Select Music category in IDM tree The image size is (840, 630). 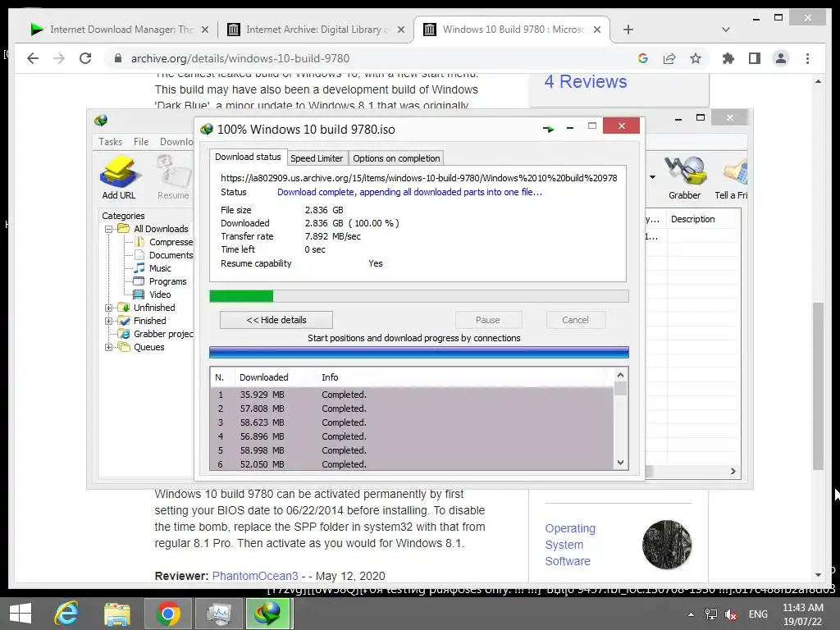pos(160,268)
